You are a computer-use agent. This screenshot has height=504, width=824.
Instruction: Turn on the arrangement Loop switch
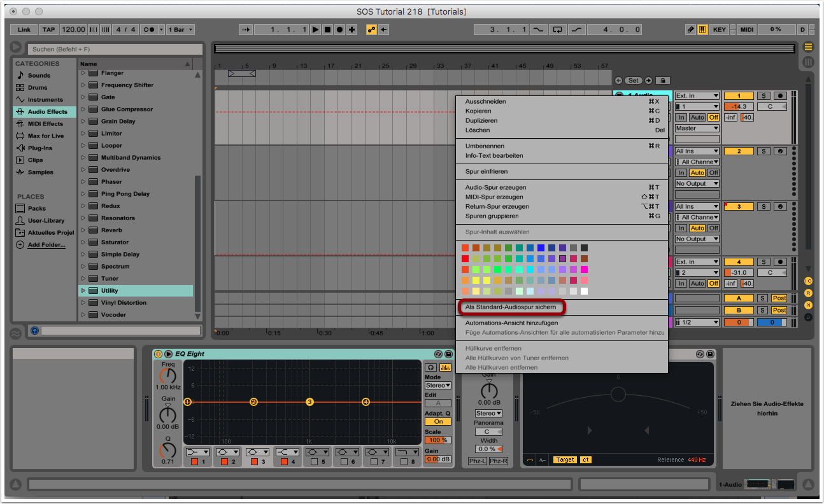click(558, 30)
